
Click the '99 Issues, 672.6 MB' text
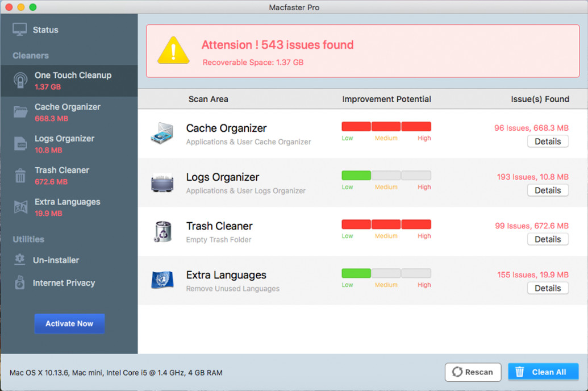coord(532,226)
